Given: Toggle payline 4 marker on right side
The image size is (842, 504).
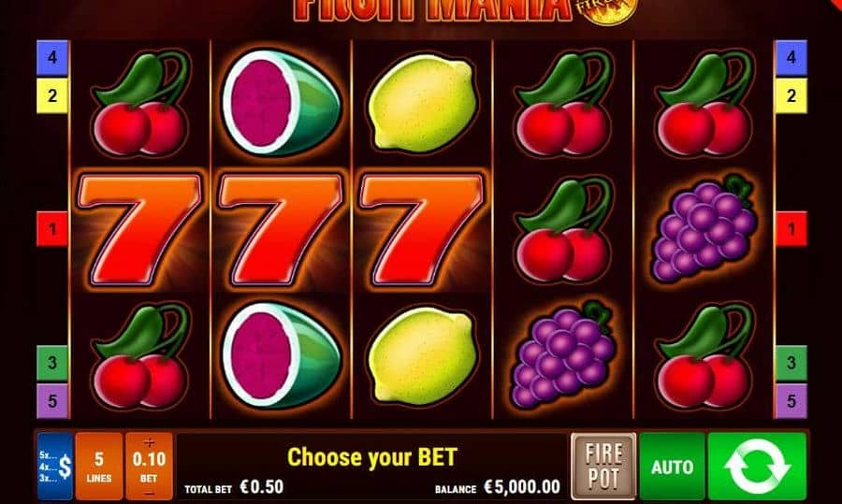Looking at the screenshot, I should point(791,57).
